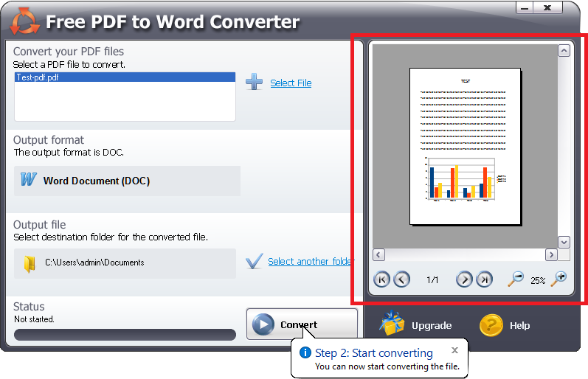Click the 25% zoom value

coord(538,280)
